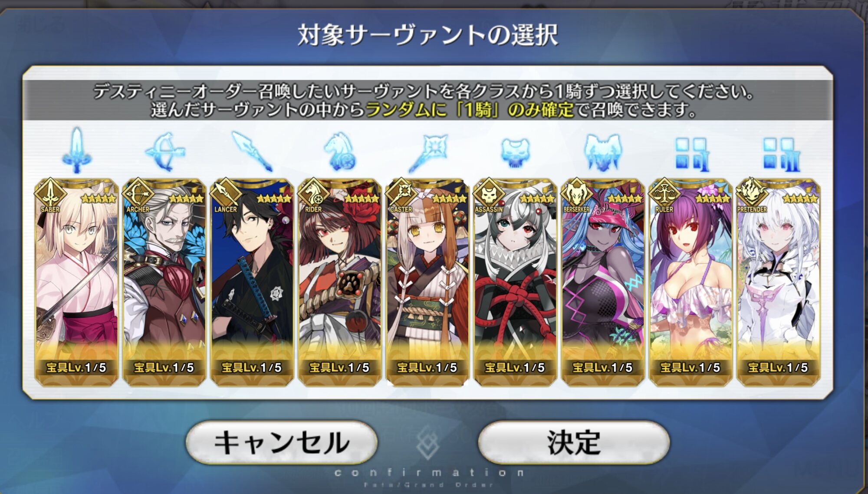Choose the Assassin servant card with red rope
Screen dimensions: 868x494
point(515,282)
